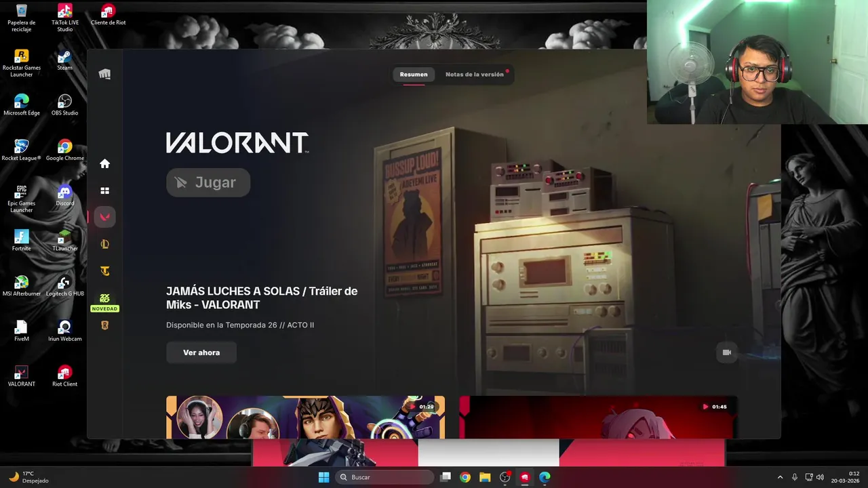Select the Teamfight Tactics icon
Screen dimensions: 868x488
tap(104, 271)
